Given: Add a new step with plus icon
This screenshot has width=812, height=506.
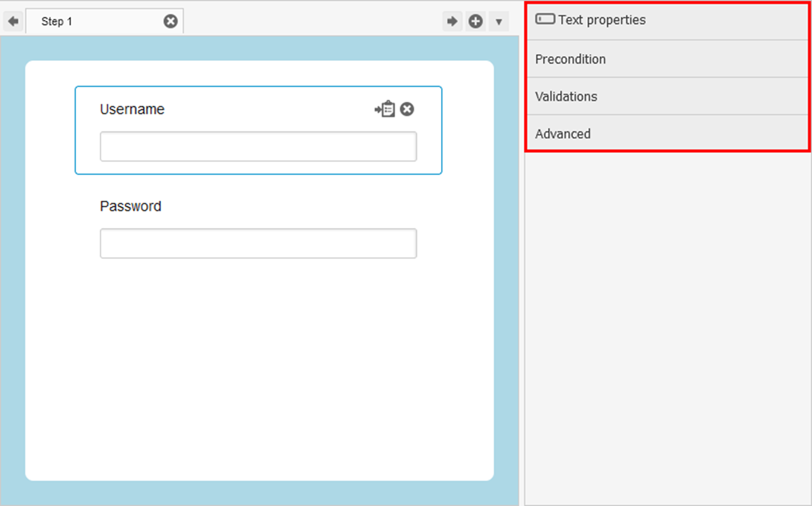Looking at the screenshot, I should (476, 22).
